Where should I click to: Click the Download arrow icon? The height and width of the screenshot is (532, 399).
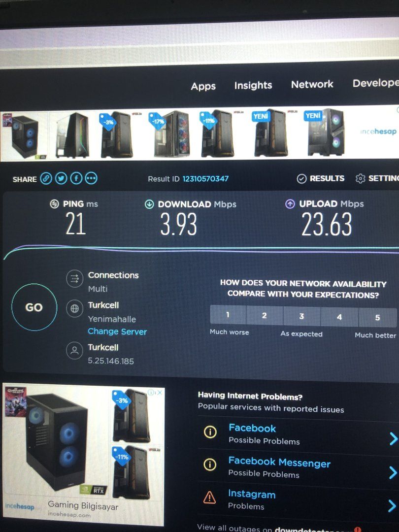(149, 204)
